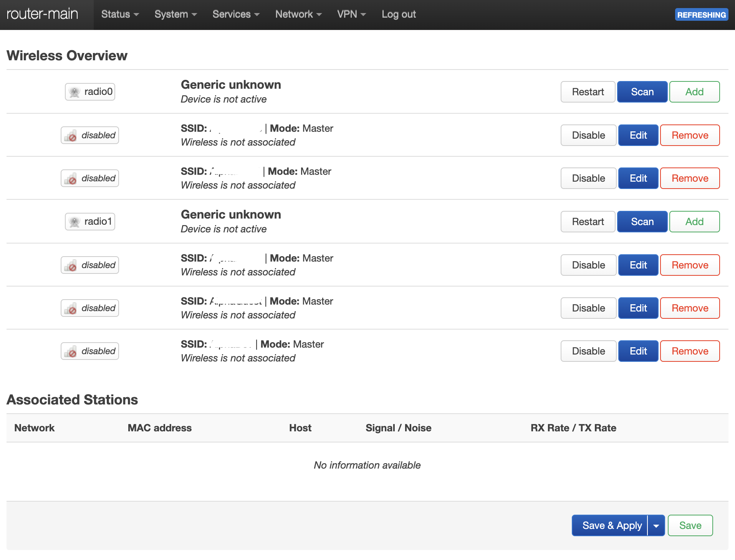Click disabled signal icon of last radio1 network

pyautogui.click(x=71, y=351)
